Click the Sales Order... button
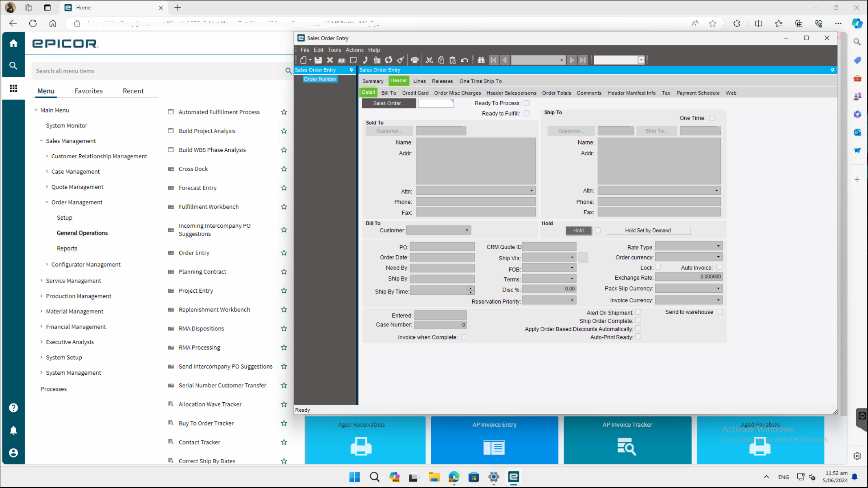Viewport: 868px width, 488px height. click(389, 104)
